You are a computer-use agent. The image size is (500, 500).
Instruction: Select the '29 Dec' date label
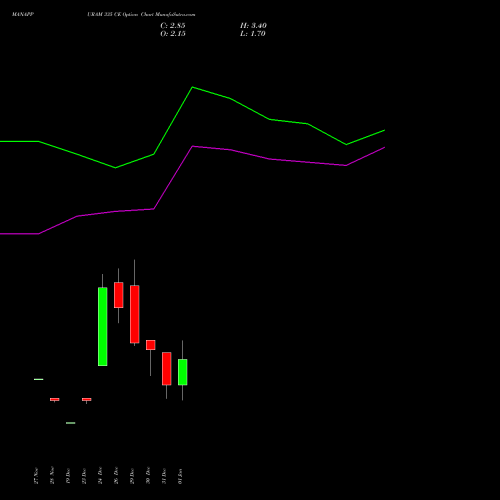[x=132, y=476]
